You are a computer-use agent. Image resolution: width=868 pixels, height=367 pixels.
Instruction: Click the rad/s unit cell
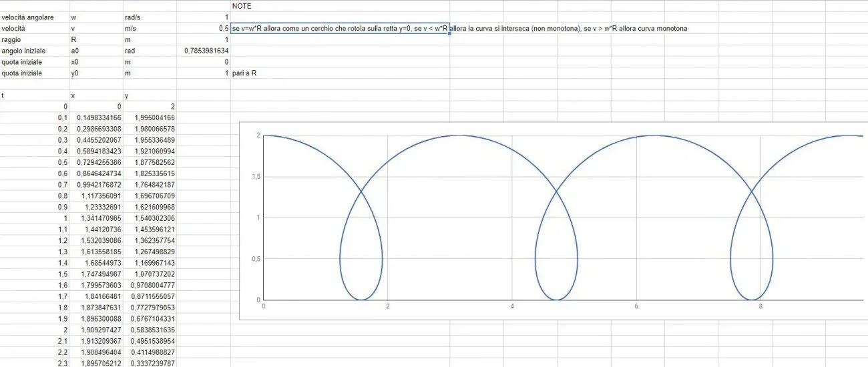point(150,17)
